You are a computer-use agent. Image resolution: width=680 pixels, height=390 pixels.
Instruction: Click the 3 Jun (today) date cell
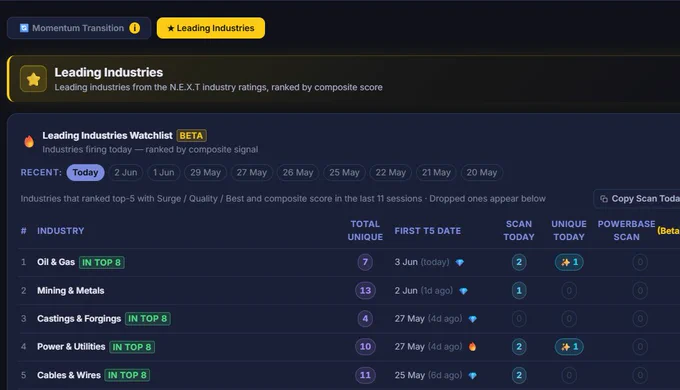coord(422,262)
